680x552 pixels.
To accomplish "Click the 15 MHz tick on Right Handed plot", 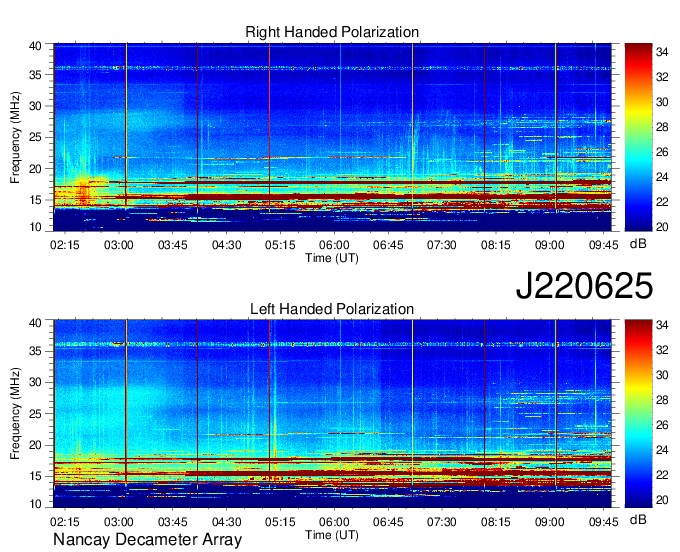I will click(36, 200).
